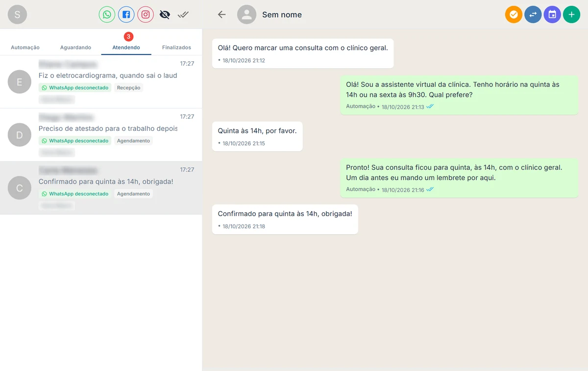Click the green plus button
This screenshot has height=371, width=588.
point(571,15)
